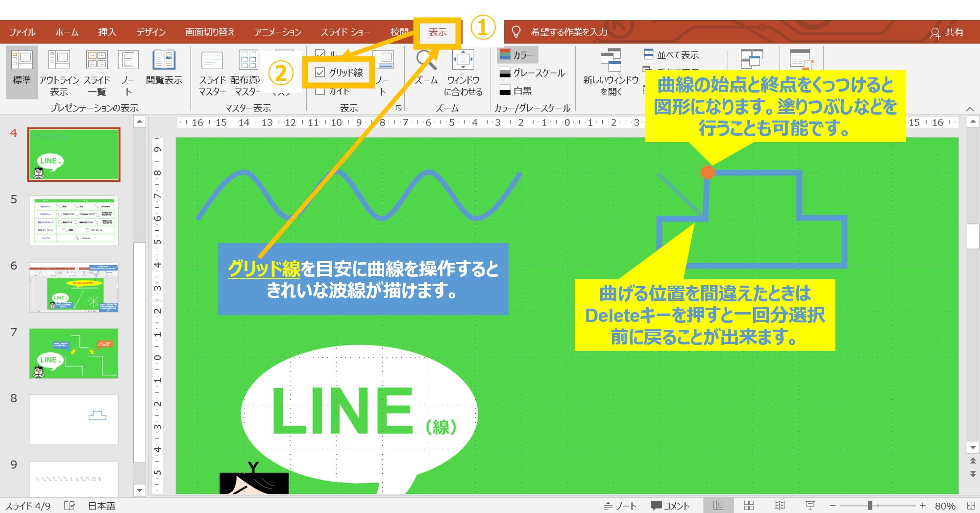The image size is (980, 513).
Task: Select グレースケール grayscale mode
Action: coord(532,73)
